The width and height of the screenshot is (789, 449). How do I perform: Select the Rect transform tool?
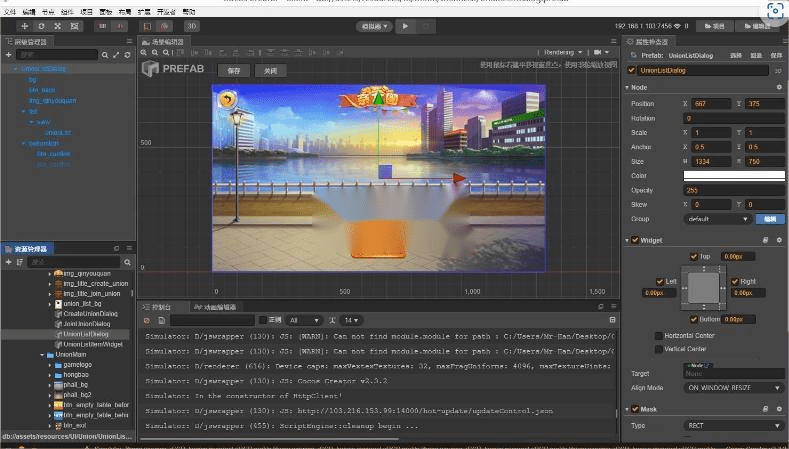point(74,26)
